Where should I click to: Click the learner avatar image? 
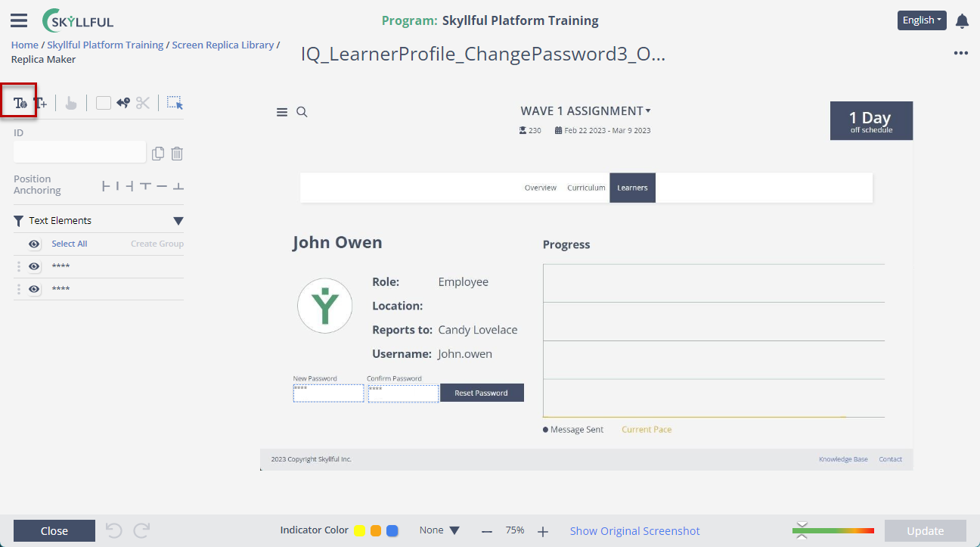(x=325, y=306)
